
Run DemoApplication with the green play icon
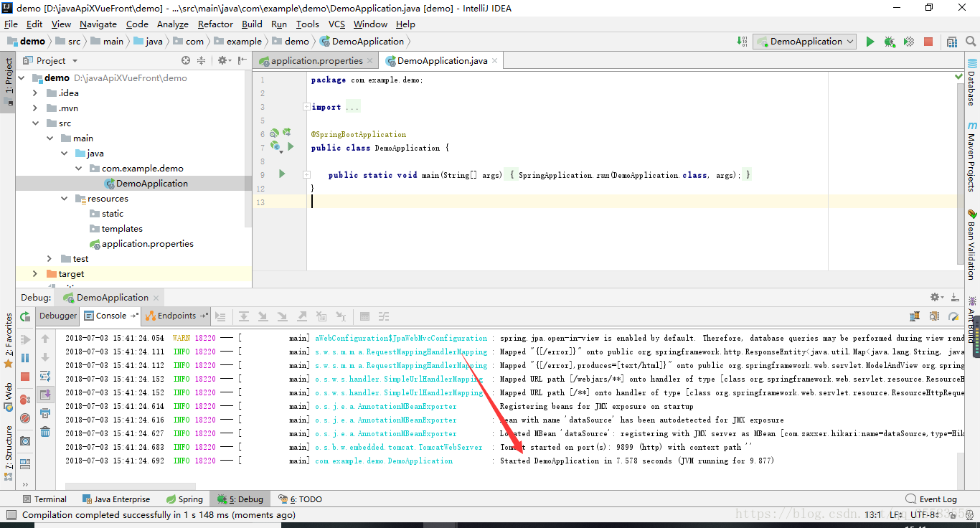(x=870, y=42)
